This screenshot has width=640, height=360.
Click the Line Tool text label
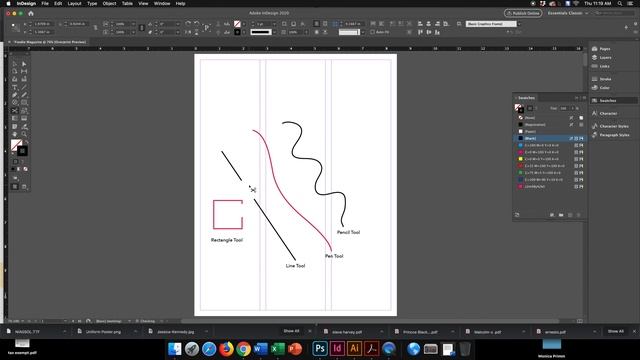296,266
